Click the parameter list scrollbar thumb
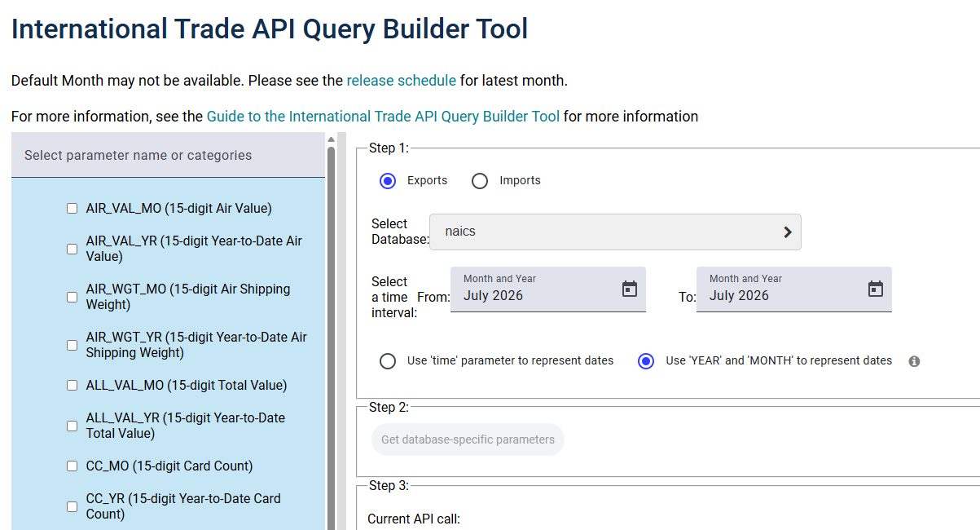 [x=331, y=338]
